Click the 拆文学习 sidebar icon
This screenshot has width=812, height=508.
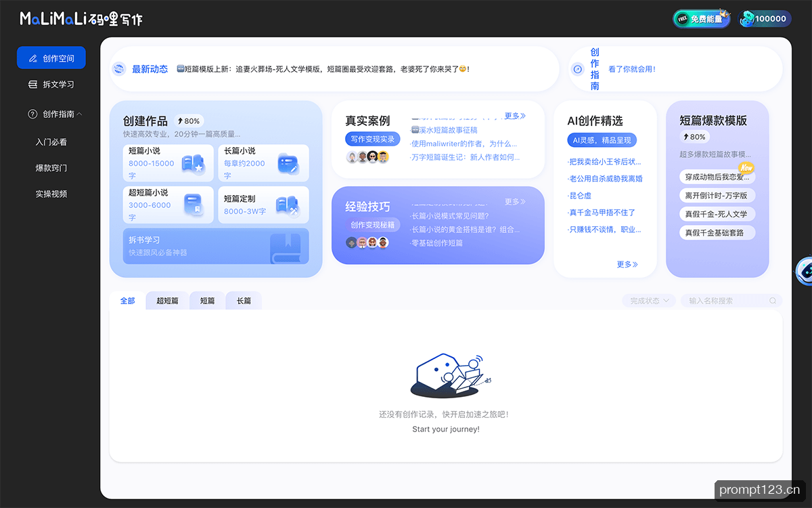pos(32,85)
